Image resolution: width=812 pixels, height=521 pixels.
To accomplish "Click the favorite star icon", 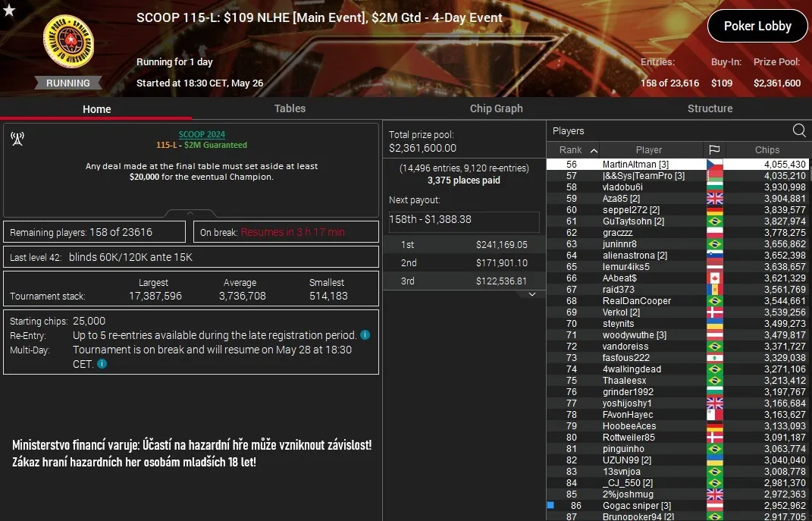I will (x=9, y=9).
